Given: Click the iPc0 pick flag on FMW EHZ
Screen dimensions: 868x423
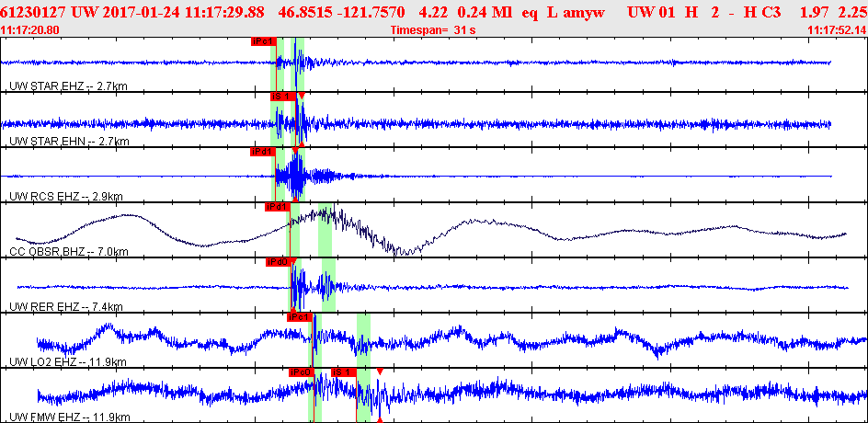Looking at the screenshot, I should click(x=302, y=372).
